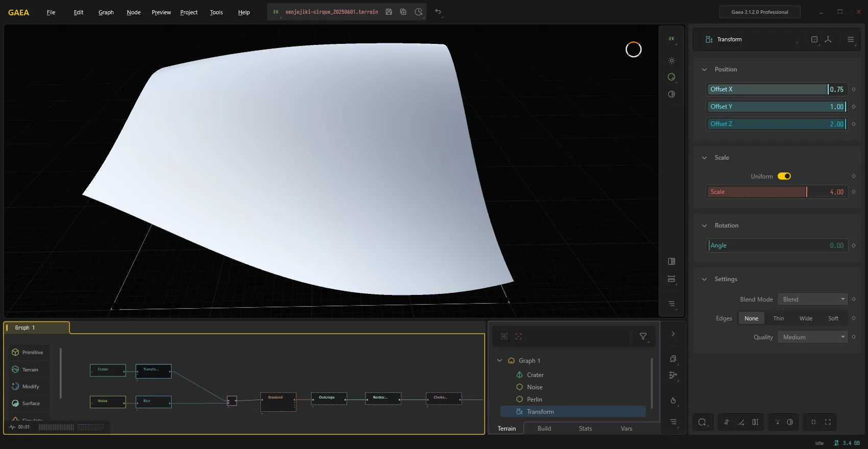Select the Surface node category
Viewport: 868px width, 449px height.
[31, 404]
